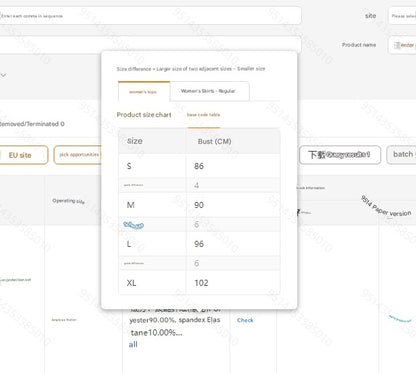The height and width of the screenshot is (373, 416).
Task: Open the Women's Skirts - Regular tab
Action: pyautogui.click(x=209, y=91)
